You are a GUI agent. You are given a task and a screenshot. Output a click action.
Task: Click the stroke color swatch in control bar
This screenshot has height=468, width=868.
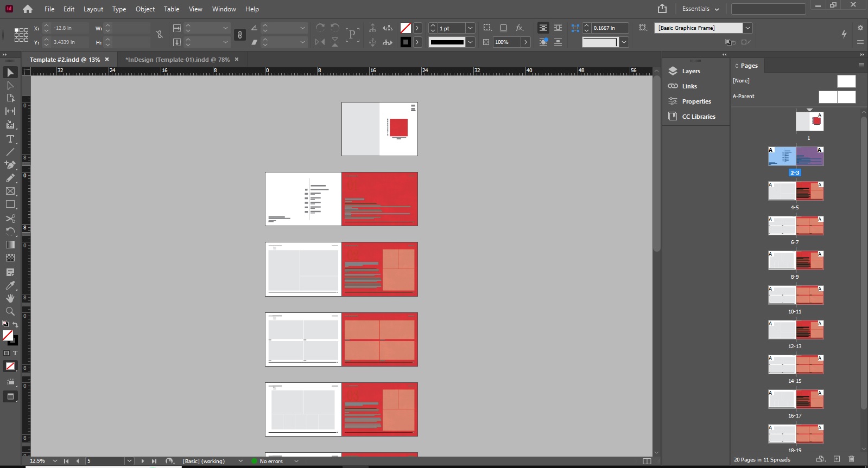click(406, 42)
